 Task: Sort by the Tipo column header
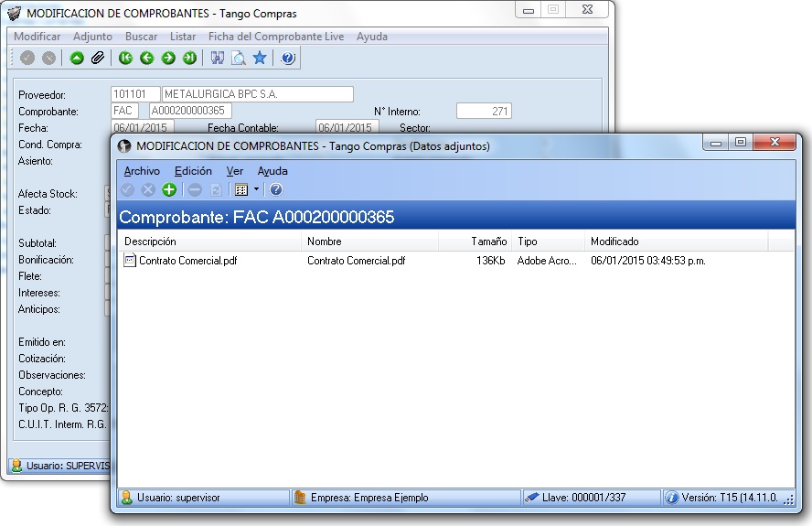549,242
